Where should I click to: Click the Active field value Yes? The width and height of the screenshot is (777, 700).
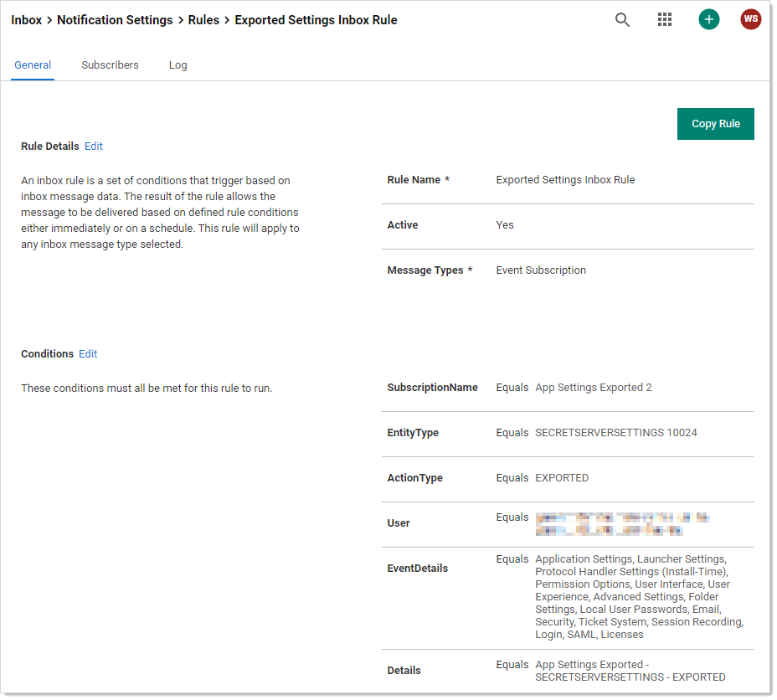505,225
